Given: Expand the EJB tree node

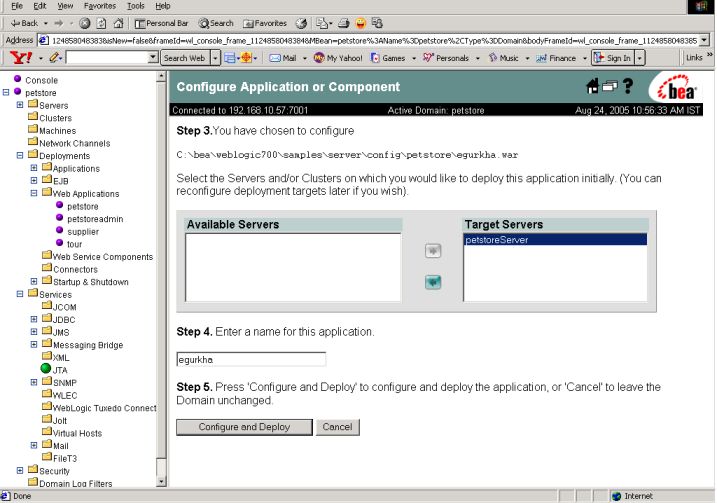Looking at the screenshot, I should pos(34,181).
